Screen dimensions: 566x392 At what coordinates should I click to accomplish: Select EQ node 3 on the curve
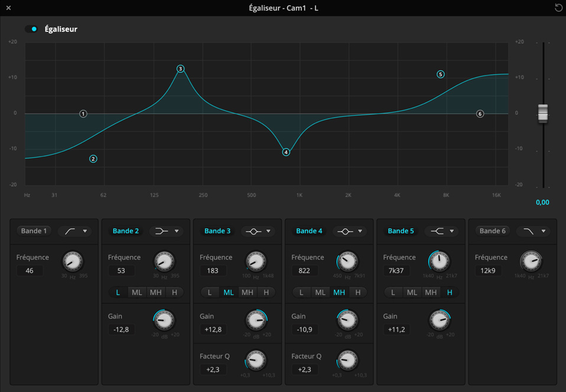tap(181, 69)
